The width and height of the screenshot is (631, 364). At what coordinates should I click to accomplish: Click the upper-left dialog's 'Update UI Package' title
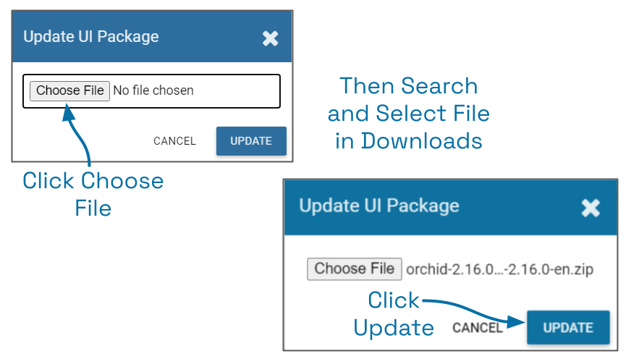click(x=91, y=37)
